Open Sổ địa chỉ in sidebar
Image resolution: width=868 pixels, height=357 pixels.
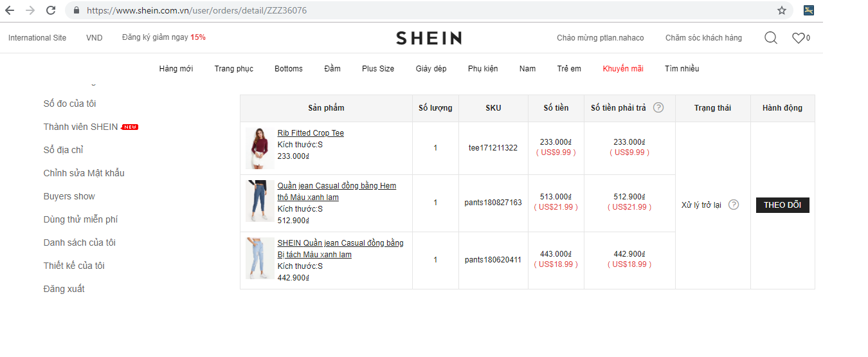coord(64,150)
